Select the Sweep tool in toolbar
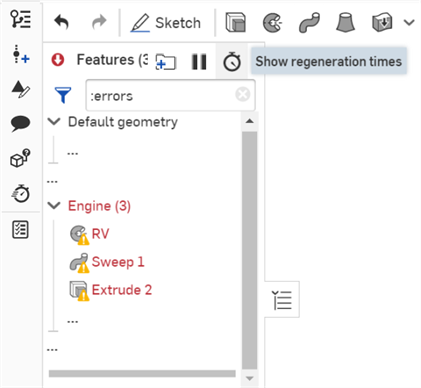 (309, 23)
